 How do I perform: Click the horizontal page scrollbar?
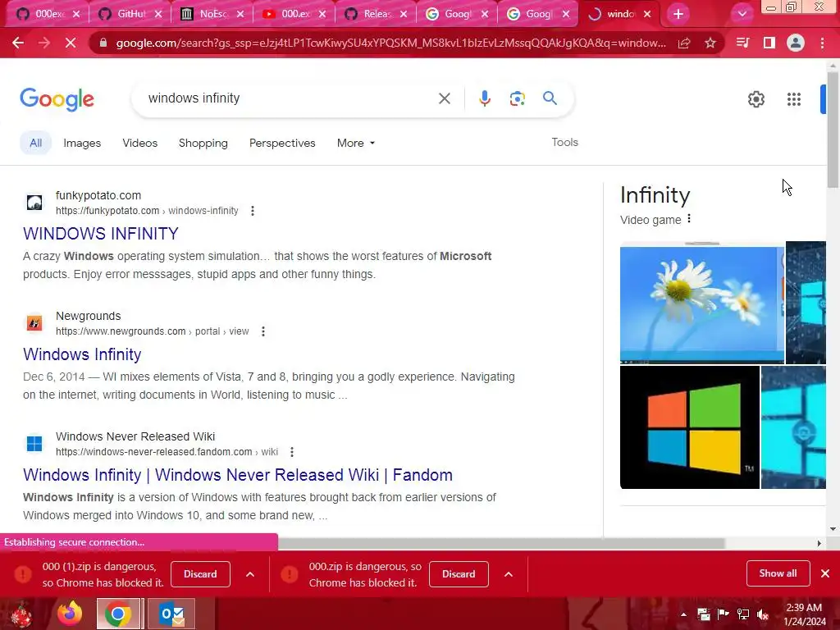point(501,543)
